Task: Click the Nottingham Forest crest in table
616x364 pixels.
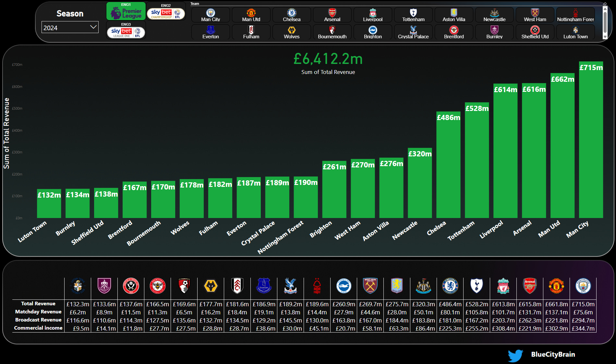Action: click(317, 286)
